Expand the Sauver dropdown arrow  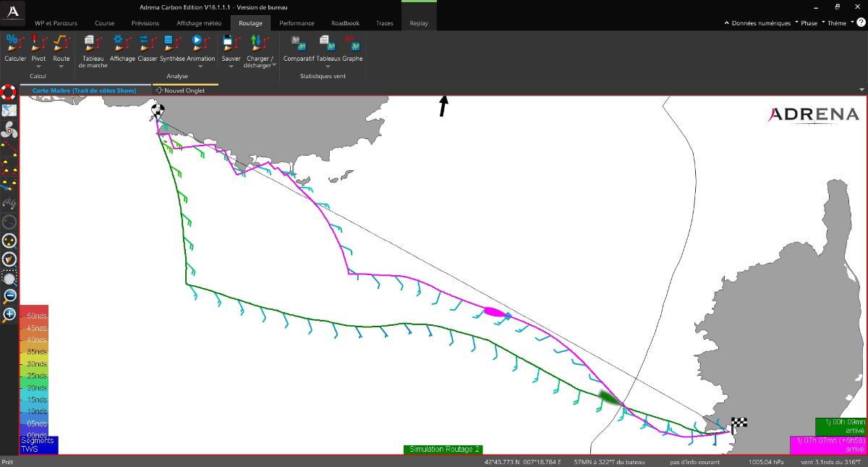pyautogui.click(x=231, y=66)
